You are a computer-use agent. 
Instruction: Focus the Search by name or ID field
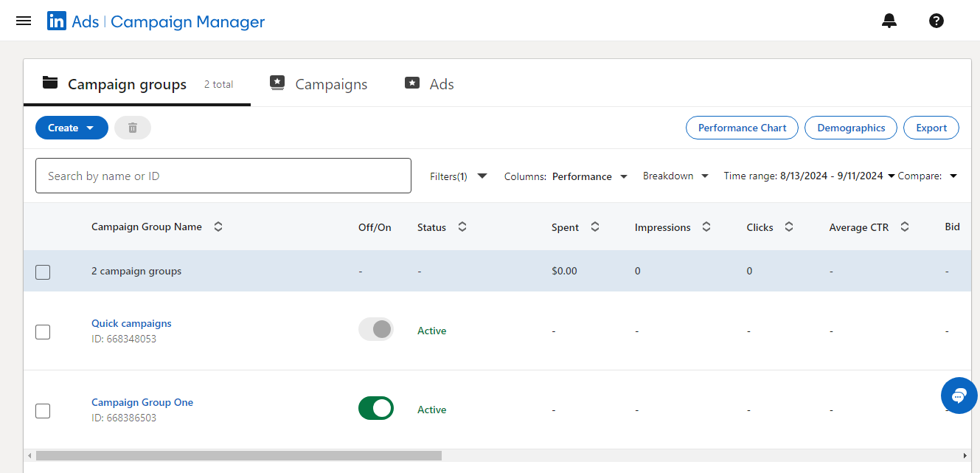(x=223, y=176)
